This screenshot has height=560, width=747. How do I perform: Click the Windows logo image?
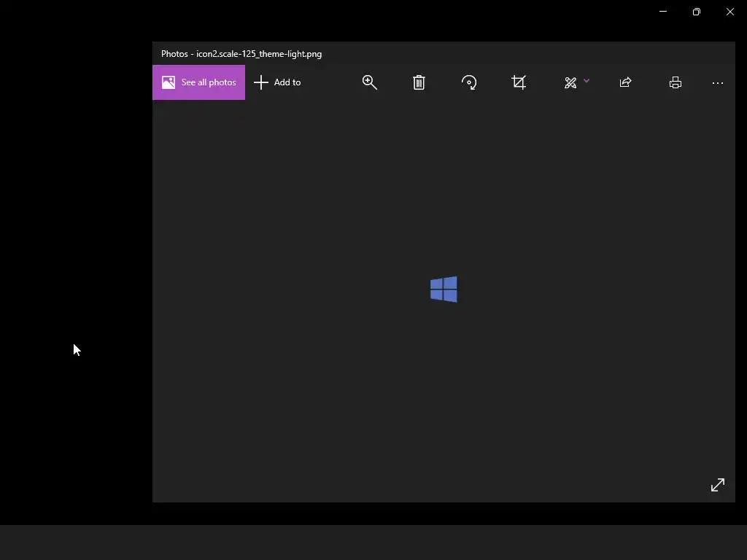[x=444, y=289]
